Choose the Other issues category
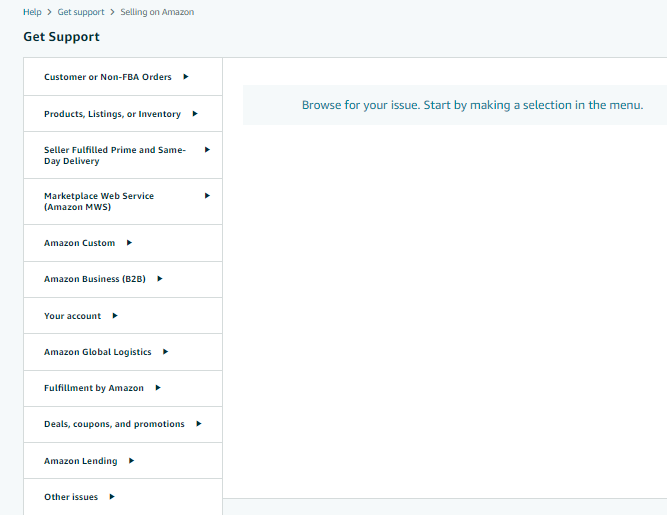This screenshot has width=667, height=515. click(123, 497)
